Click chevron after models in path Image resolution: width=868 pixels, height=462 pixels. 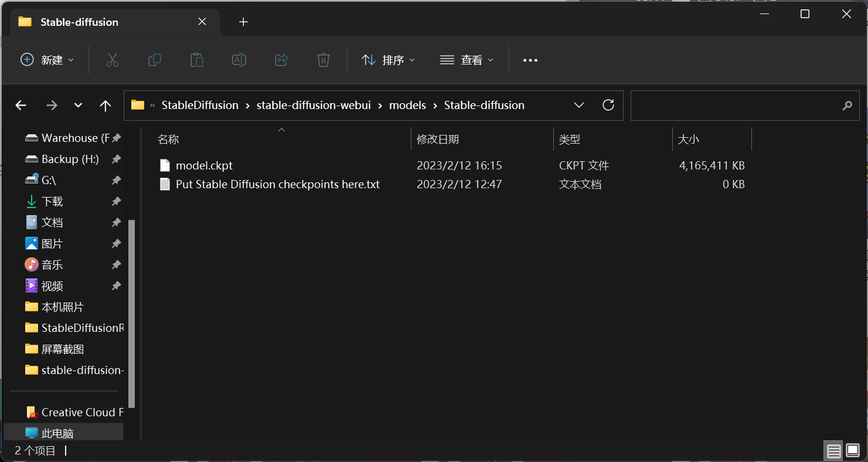[x=435, y=106]
